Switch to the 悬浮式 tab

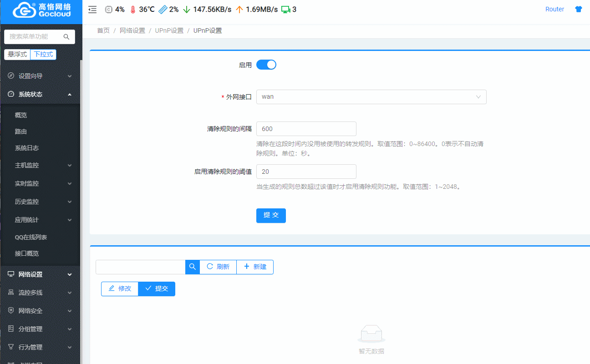17,54
